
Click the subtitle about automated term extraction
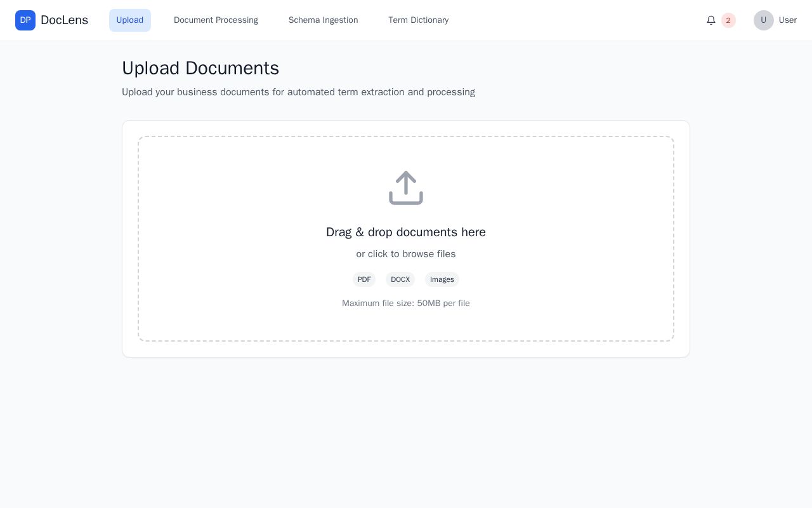298,92
